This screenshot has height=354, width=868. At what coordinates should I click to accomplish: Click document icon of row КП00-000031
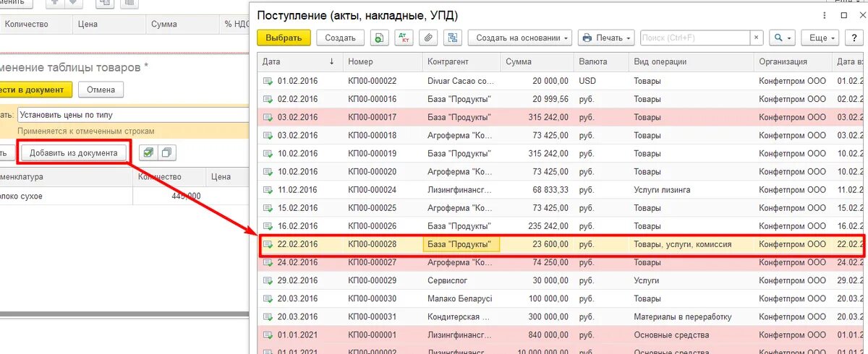coord(268,317)
